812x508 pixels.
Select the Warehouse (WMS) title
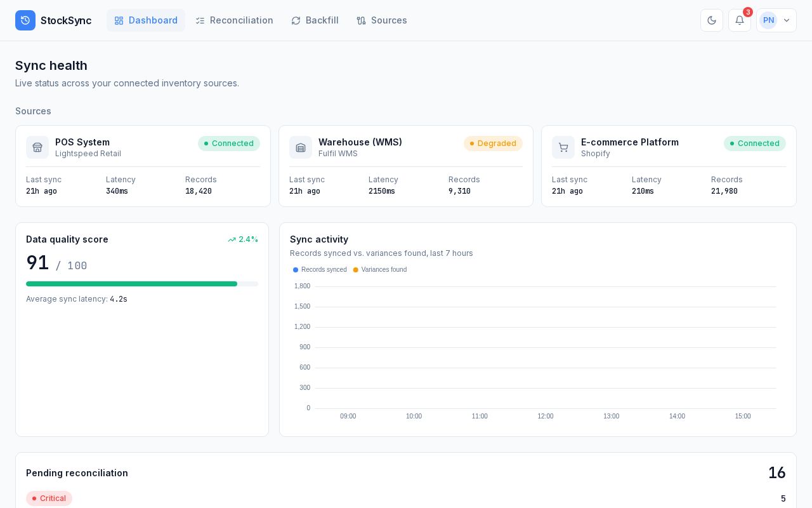[x=360, y=142]
